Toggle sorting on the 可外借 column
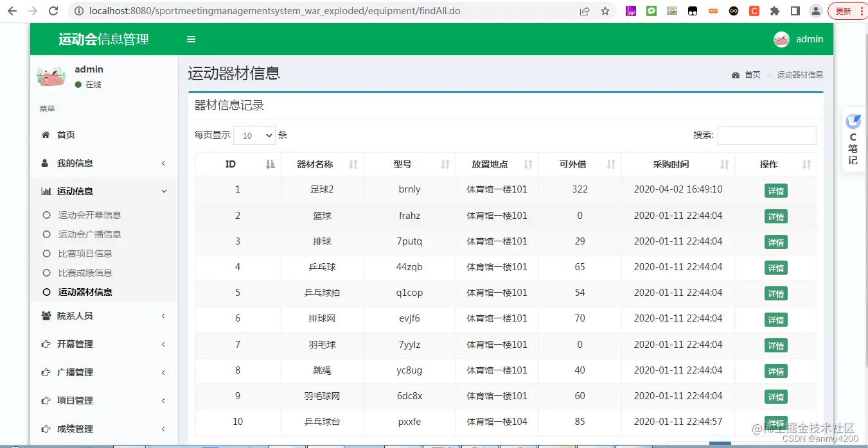The height and width of the screenshot is (448, 868). 612,164
